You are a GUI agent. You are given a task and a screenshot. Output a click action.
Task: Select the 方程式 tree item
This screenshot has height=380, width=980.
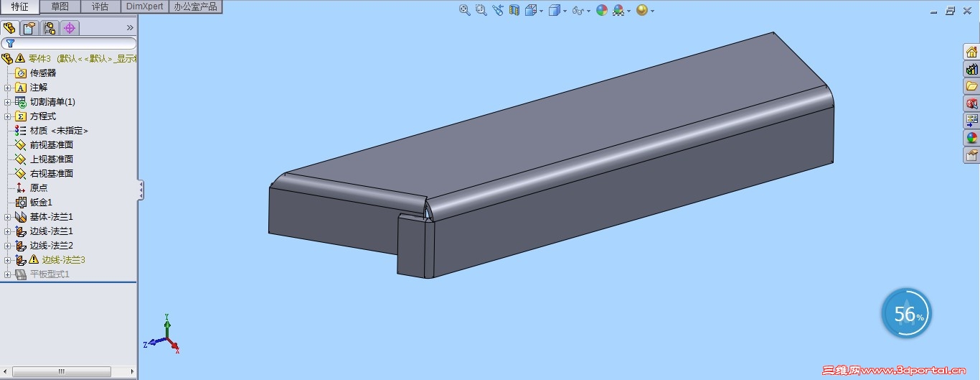coord(35,116)
